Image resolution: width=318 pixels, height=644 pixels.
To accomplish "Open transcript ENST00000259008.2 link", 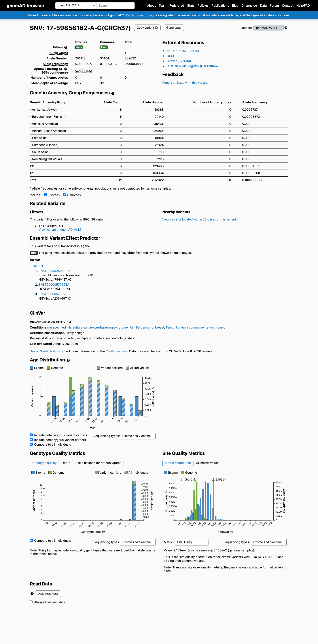I will pos(54,271).
